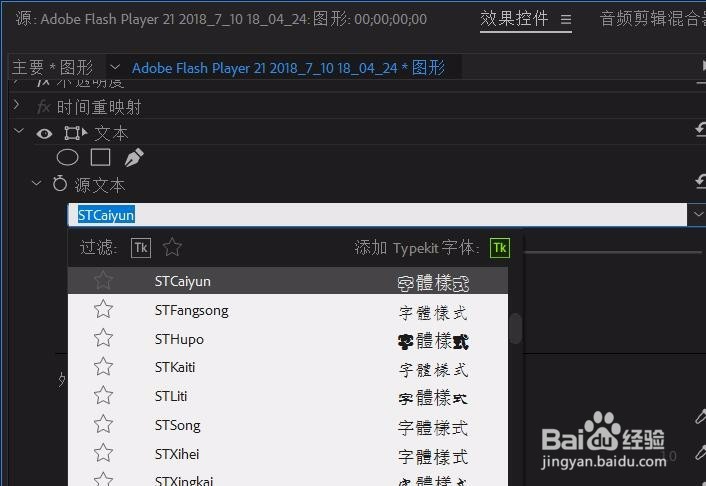Choose the STXihei font entry
The height and width of the screenshot is (486, 706).
(x=288, y=454)
